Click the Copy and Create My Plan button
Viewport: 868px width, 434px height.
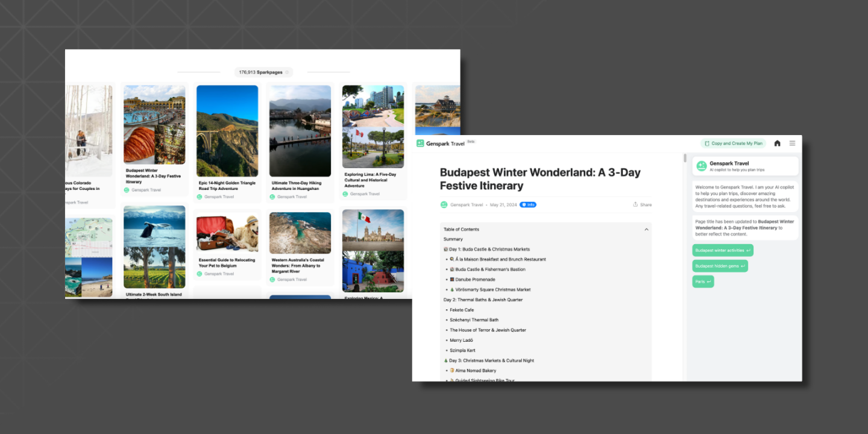point(734,143)
